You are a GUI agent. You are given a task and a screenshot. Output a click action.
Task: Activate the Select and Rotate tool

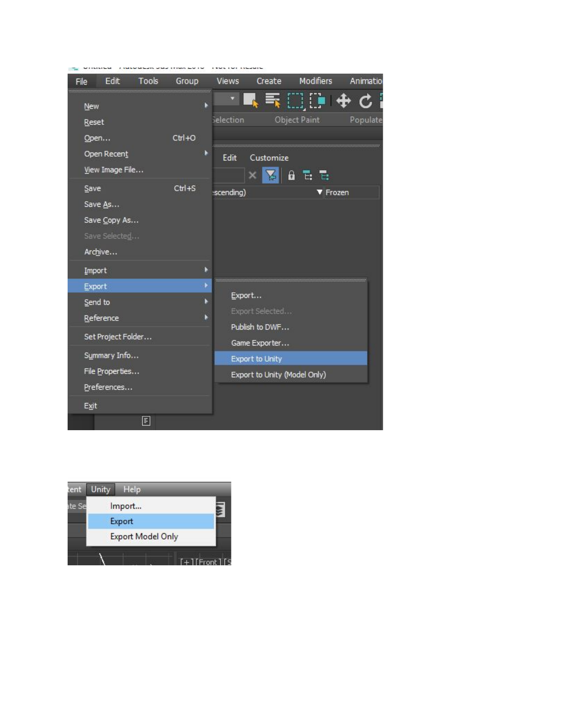click(x=366, y=100)
